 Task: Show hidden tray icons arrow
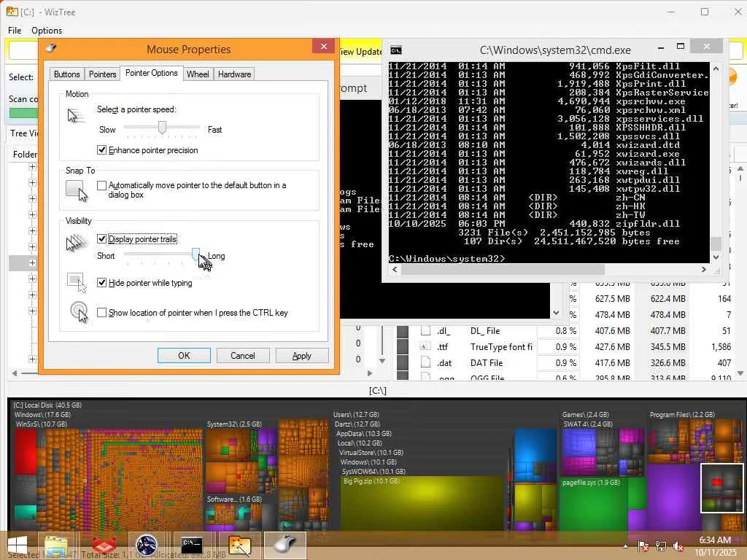click(x=625, y=546)
